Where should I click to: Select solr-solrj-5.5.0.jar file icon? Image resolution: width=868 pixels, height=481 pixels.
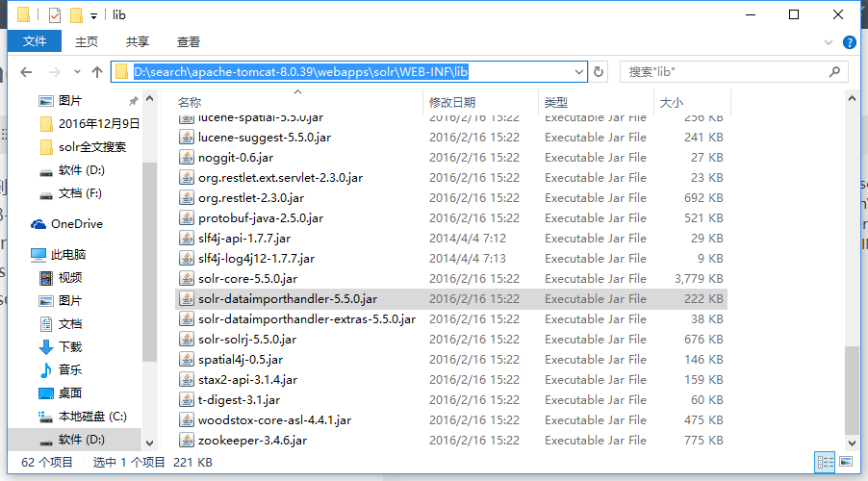coord(187,340)
